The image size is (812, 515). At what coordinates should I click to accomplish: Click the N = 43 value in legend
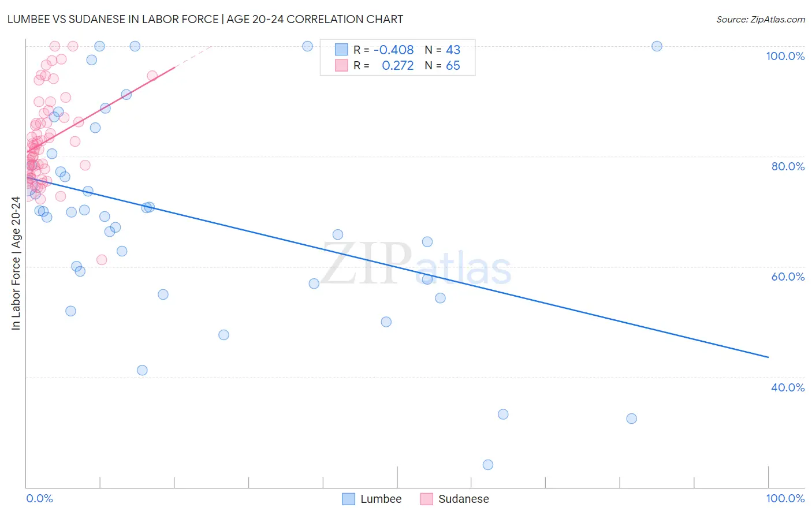click(x=442, y=50)
